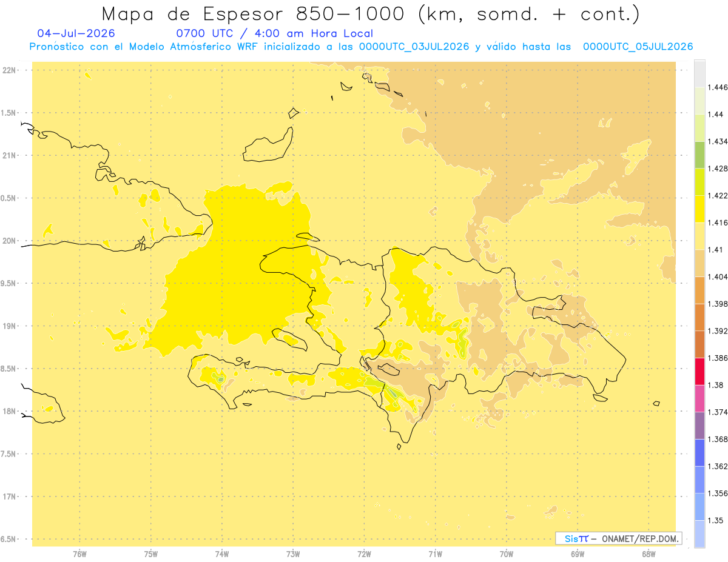Click the '18N' latitude axis label
Image resolution: width=728 pixels, height=562 pixels.
9,412
